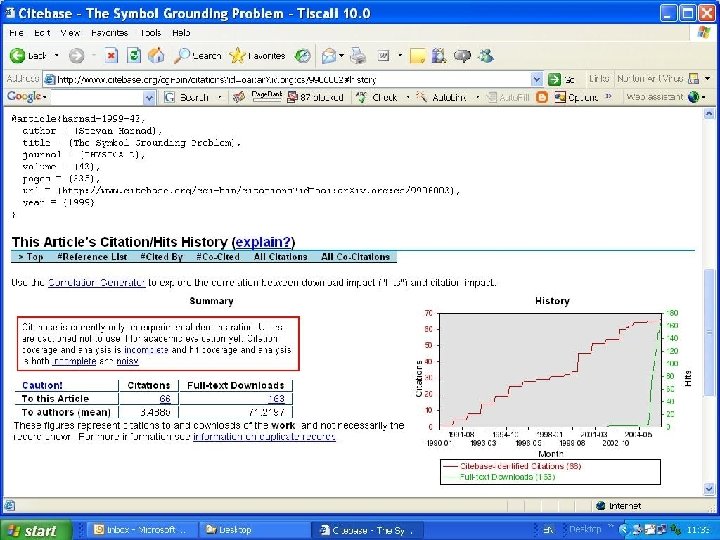This screenshot has width=720, height=540.
Task: Open the Favorites star button
Action: [258, 56]
